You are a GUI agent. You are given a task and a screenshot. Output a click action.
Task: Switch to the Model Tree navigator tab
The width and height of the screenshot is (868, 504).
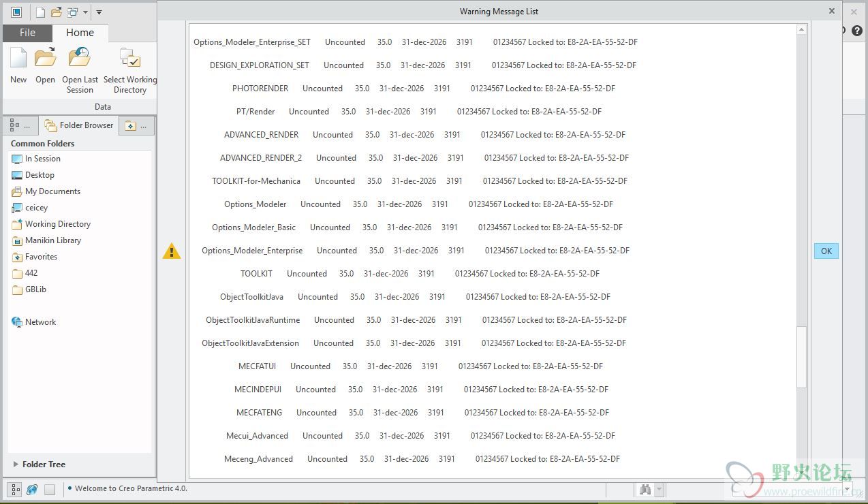pyautogui.click(x=20, y=125)
